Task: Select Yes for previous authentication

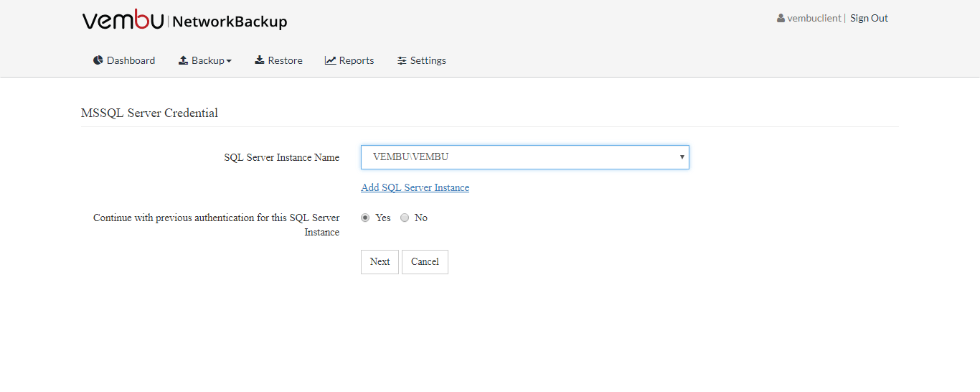Action: [x=365, y=218]
